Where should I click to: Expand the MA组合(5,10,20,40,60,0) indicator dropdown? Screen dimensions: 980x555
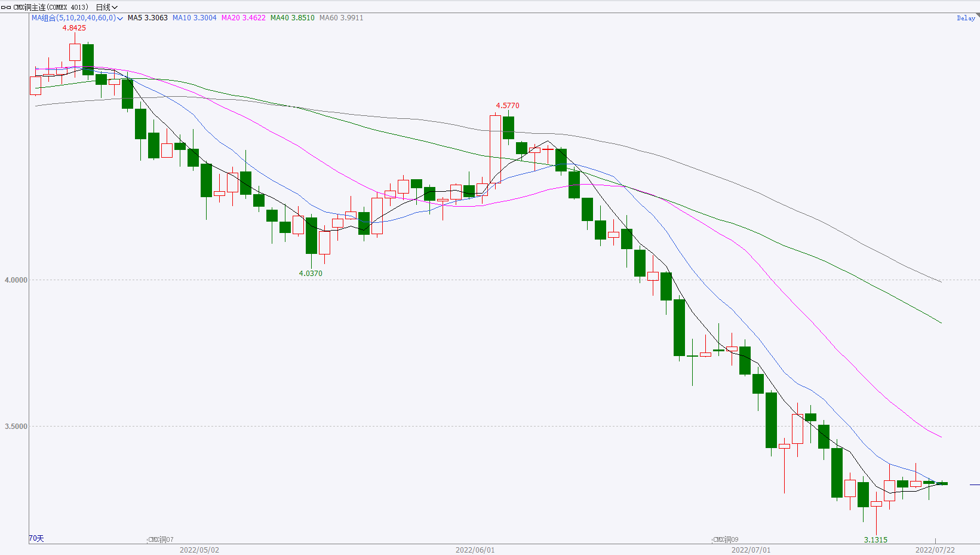[77, 18]
